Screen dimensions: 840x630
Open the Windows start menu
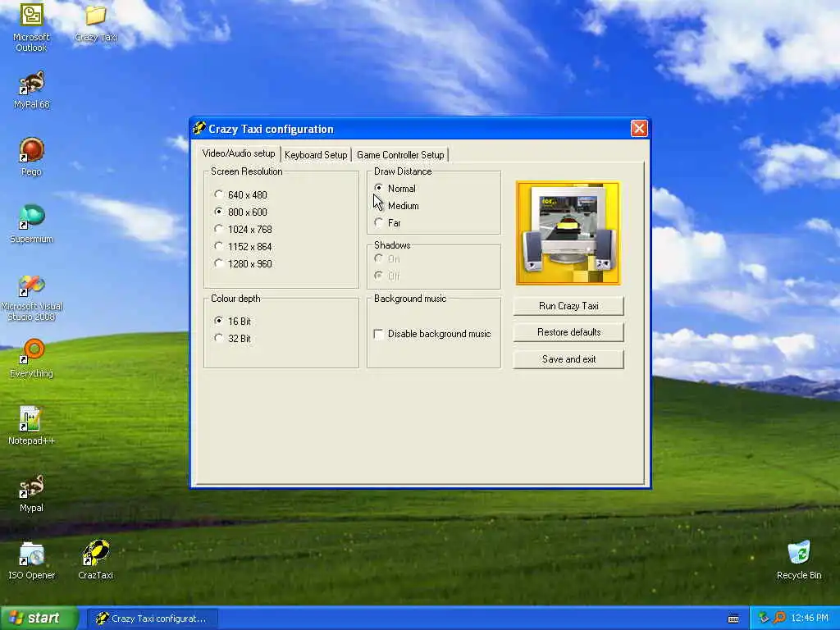[39, 619]
